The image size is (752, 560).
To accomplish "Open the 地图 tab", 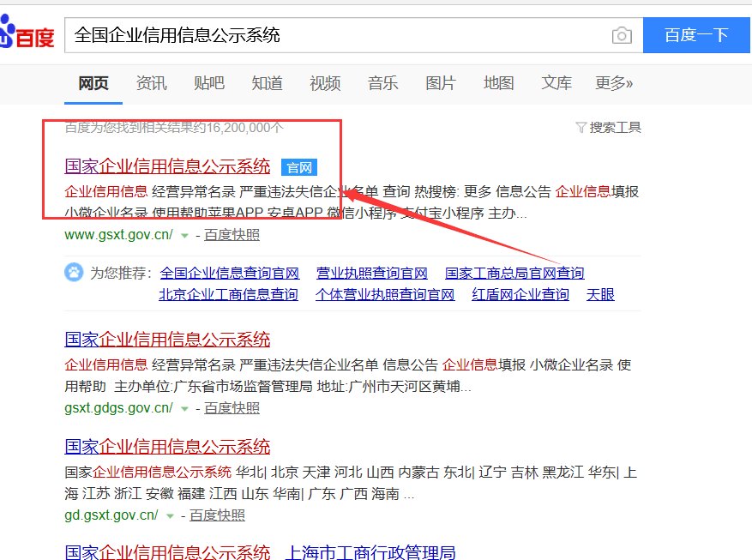I will [498, 83].
